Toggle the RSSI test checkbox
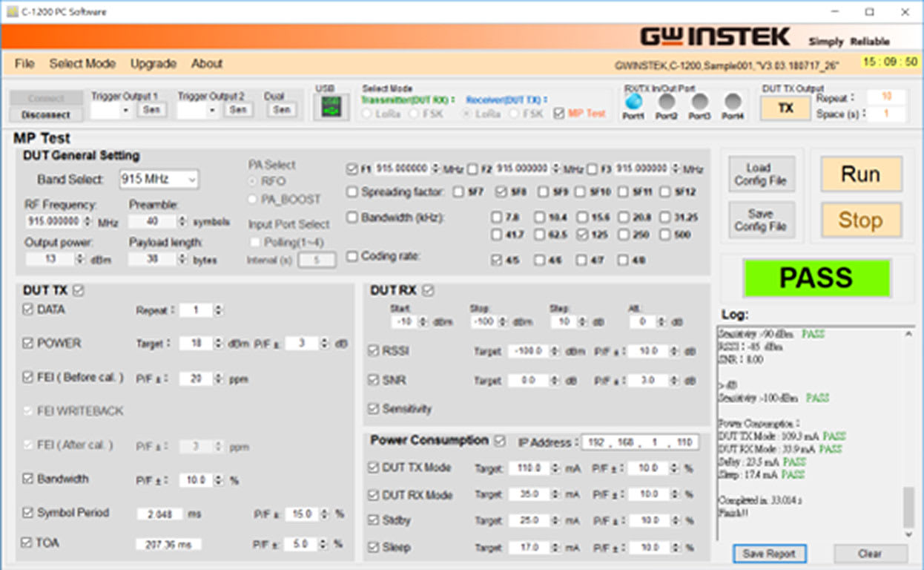Viewport: 924px width, 570px height. (x=374, y=350)
